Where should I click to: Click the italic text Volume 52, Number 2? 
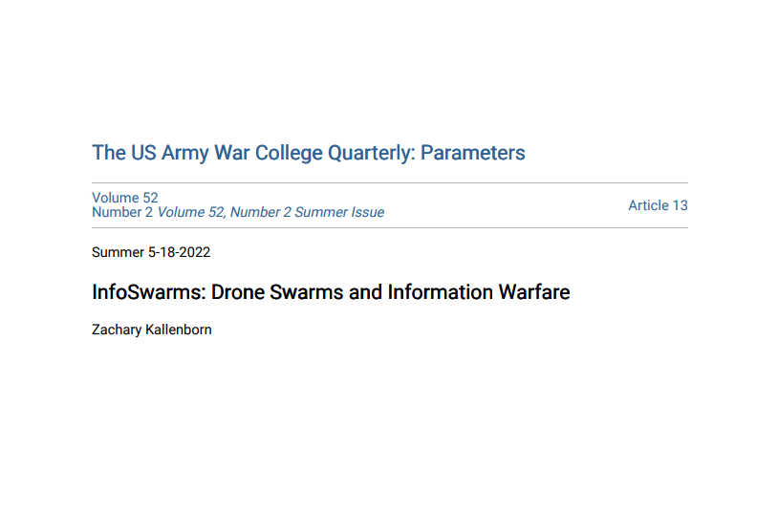pyautogui.click(x=224, y=212)
